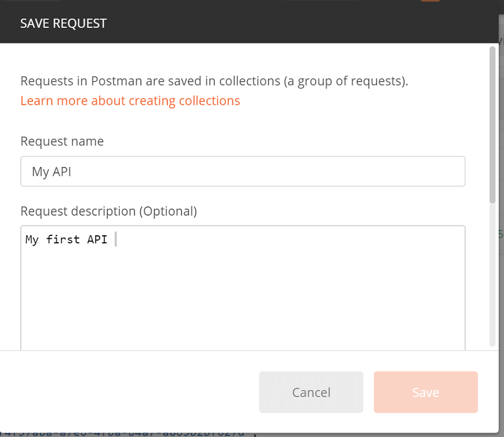Click the Cancel button
Viewport: 504px width, 437px height.
pos(311,392)
